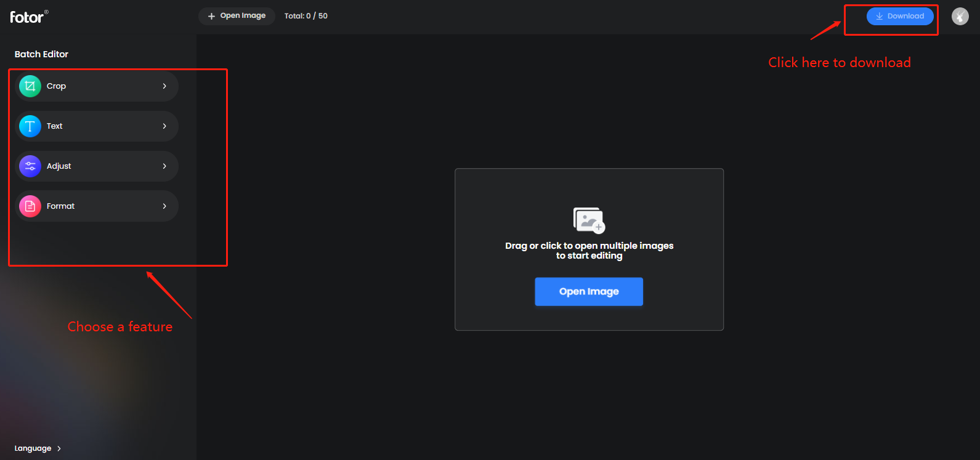Select the 'Adjust' label in Batch Editor
The image size is (980, 460).
pyautogui.click(x=59, y=166)
